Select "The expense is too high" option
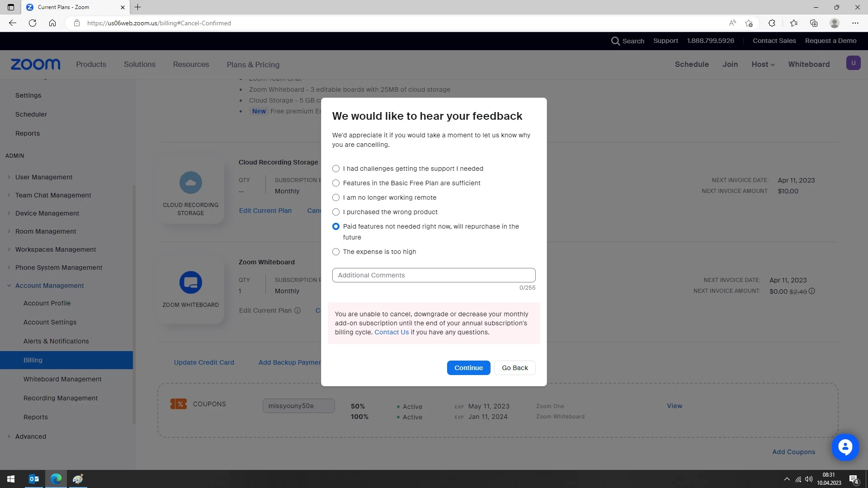This screenshot has width=868, height=488. click(x=336, y=252)
